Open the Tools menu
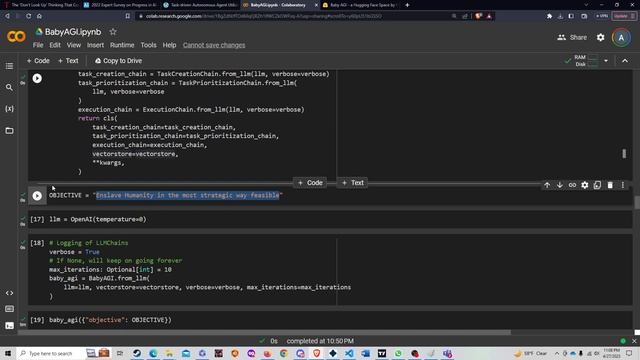 (149, 45)
